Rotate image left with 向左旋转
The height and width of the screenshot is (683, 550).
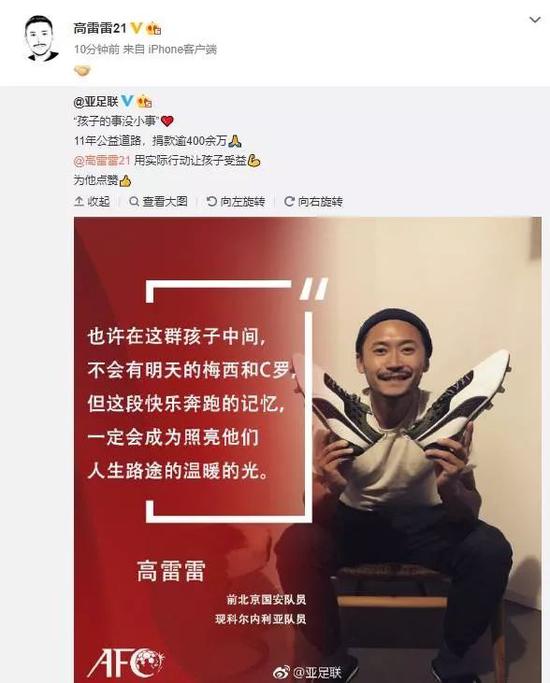236,201
